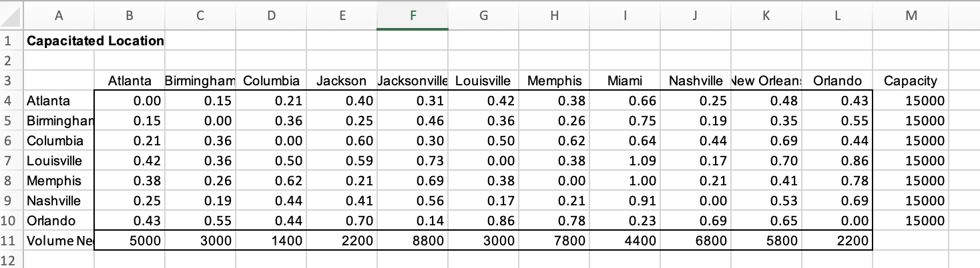Click the volume cell showing 8800
Image resolution: width=980 pixels, height=268 pixels.
pyautogui.click(x=413, y=241)
